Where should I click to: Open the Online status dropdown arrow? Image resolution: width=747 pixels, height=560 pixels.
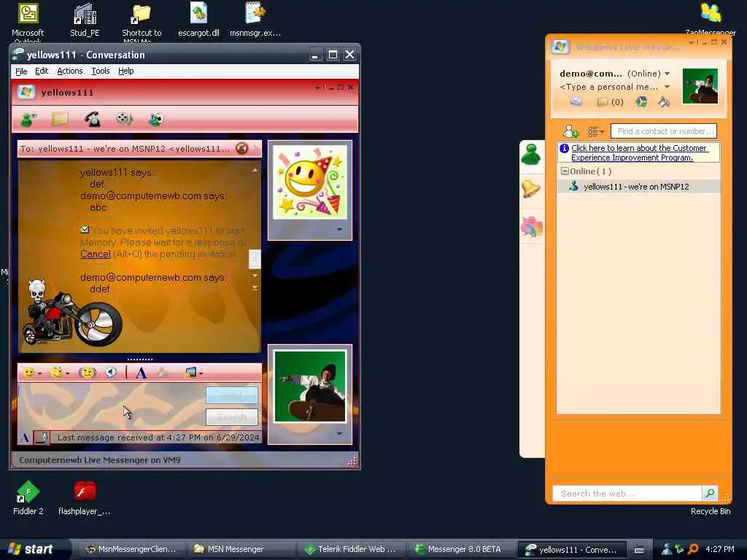pyautogui.click(x=667, y=74)
